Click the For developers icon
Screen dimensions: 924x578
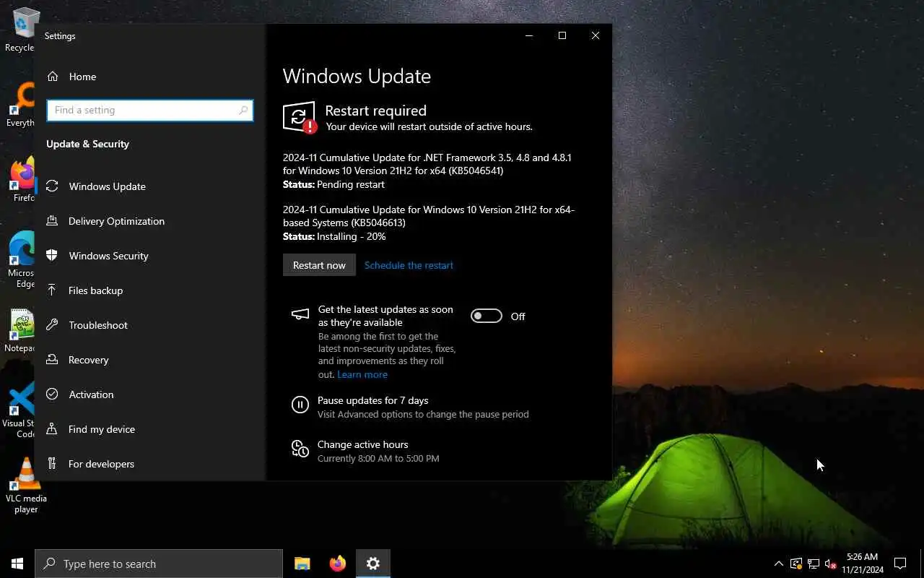[52, 464]
